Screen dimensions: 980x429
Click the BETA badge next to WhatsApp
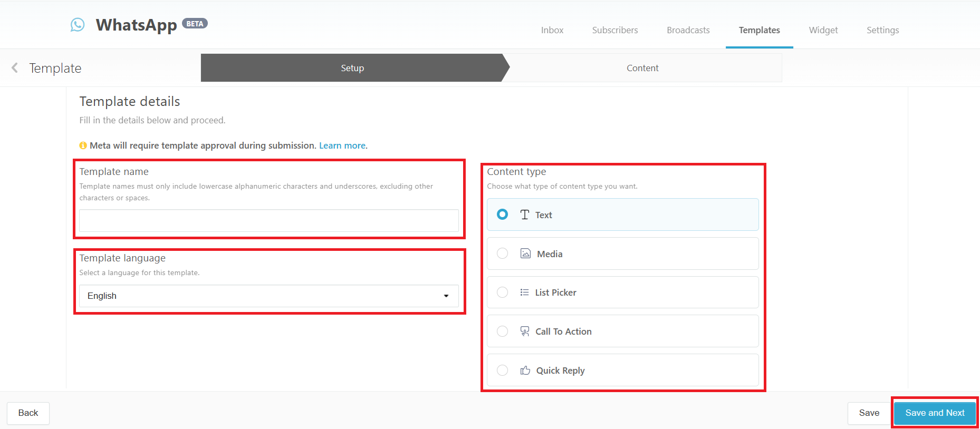click(195, 24)
